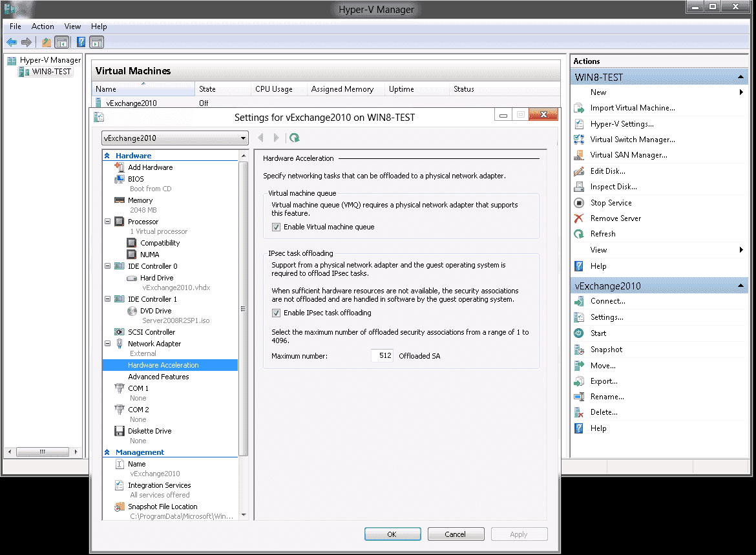Click the Snapshot icon in Actions

(x=579, y=350)
